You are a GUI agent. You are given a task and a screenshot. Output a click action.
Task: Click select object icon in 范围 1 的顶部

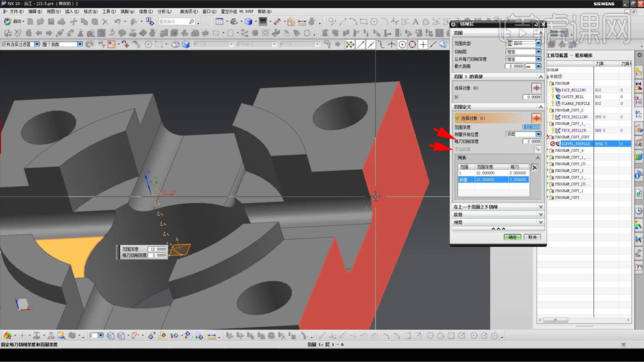coord(537,87)
